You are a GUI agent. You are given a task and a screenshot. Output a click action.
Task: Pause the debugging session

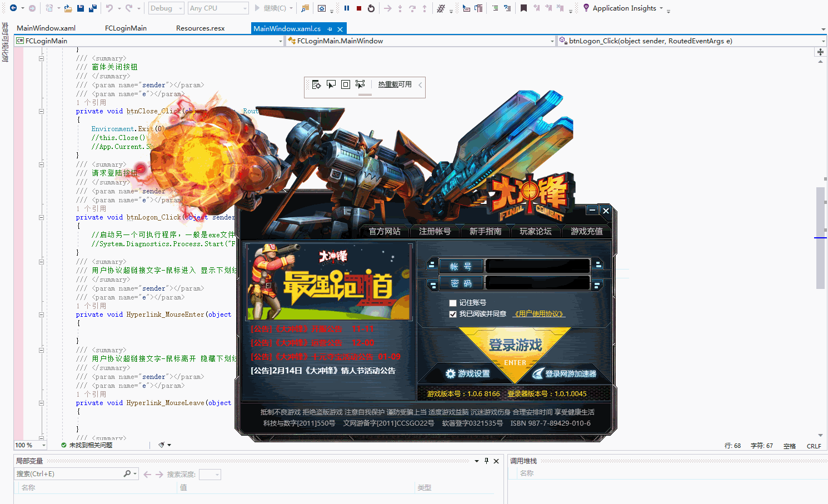(x=347, y=8)
